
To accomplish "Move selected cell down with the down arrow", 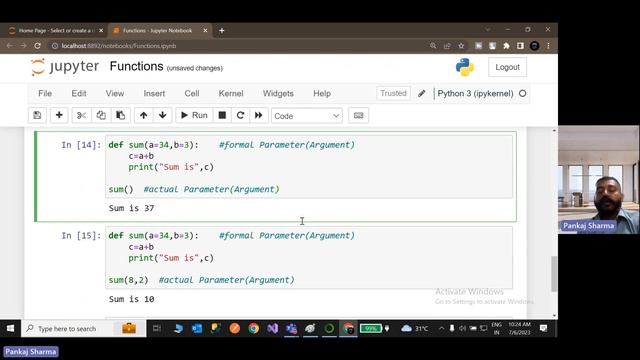I will tap(162, 116).
